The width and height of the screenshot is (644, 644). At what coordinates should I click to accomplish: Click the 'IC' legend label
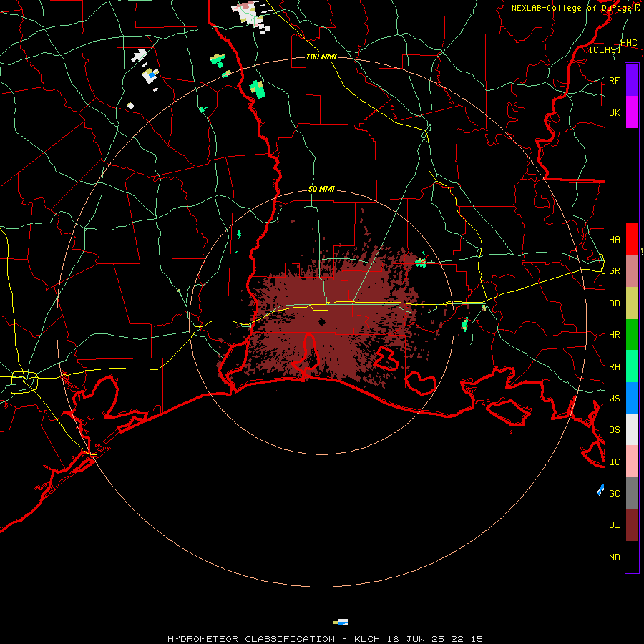coord(614,462)
